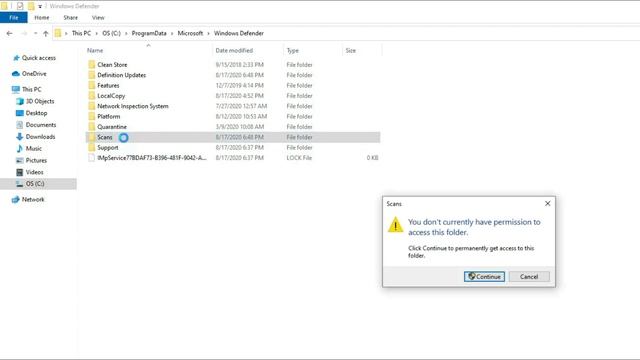Select the LocalCopy folder name
The height and width of the screenshot is (360, 640).
111,96
